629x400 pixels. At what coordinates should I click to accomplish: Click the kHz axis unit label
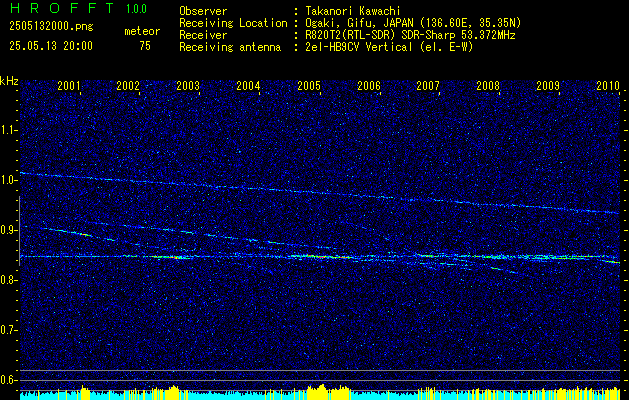[x=9, y=81]
